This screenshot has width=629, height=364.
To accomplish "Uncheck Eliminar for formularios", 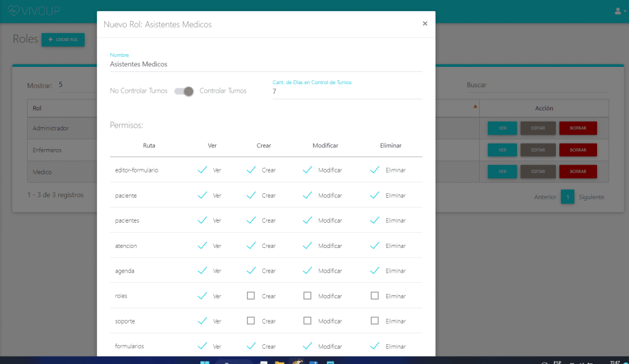I will [375, 346].
